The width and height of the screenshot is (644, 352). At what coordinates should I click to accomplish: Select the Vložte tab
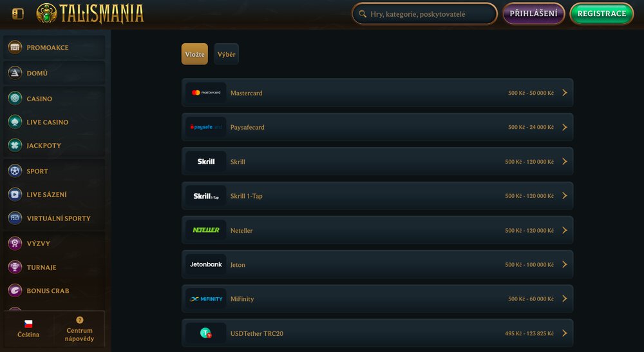[x=194, y=54]
